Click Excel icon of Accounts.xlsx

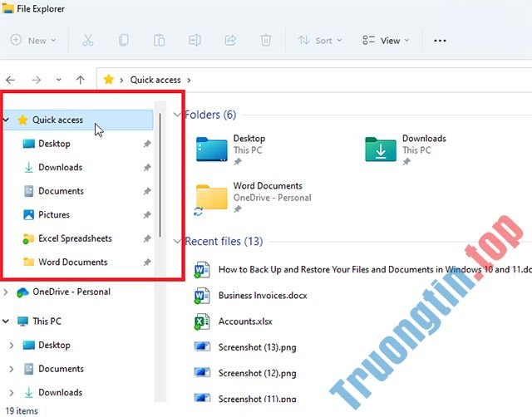pos(202,321)
